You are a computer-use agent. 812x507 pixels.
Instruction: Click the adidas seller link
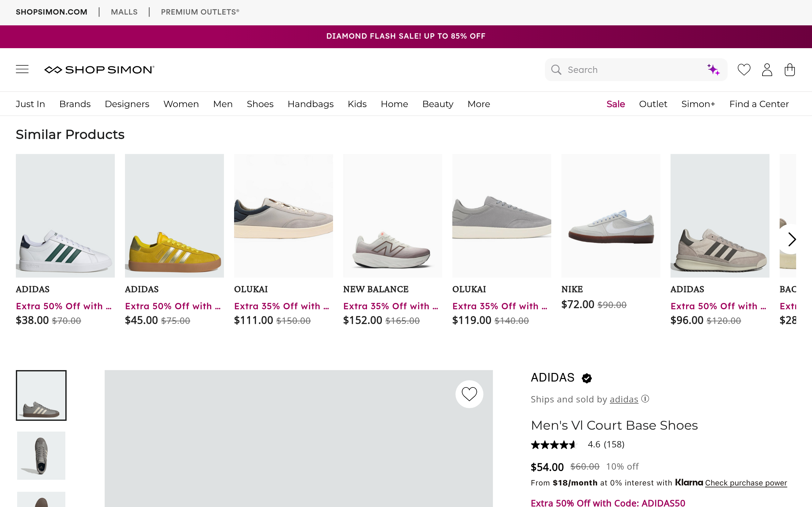coord(623,399)
